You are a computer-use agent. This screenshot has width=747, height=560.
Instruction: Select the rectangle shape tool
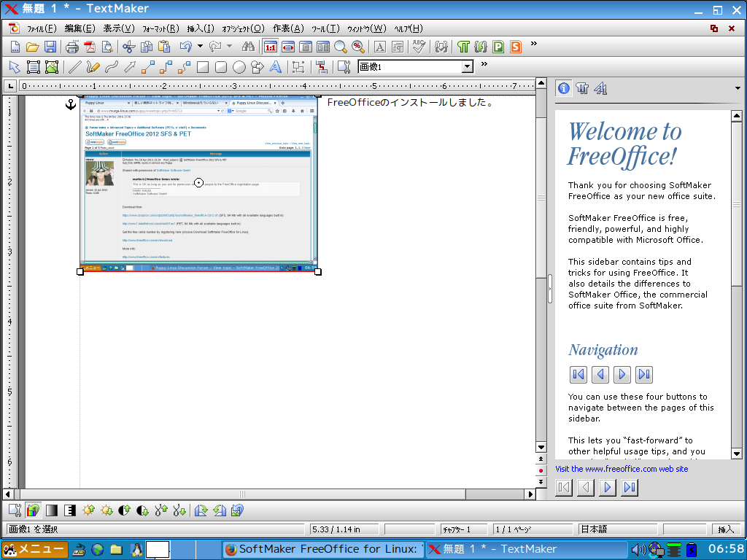(203, 67)
